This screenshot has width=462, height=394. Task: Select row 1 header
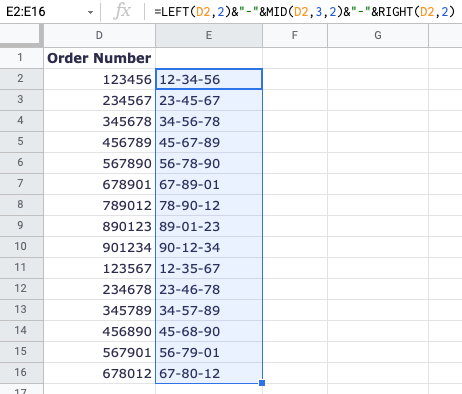[20, 58]
